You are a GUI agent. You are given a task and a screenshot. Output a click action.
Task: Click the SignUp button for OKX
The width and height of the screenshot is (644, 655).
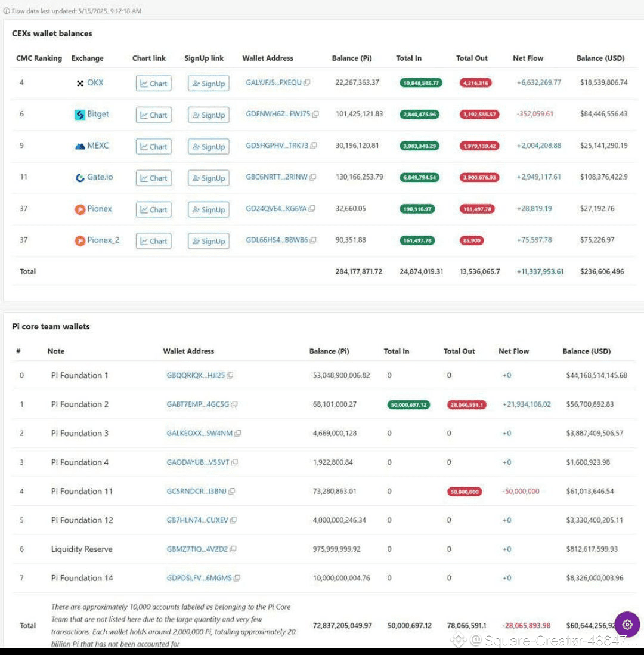(208, 83)
